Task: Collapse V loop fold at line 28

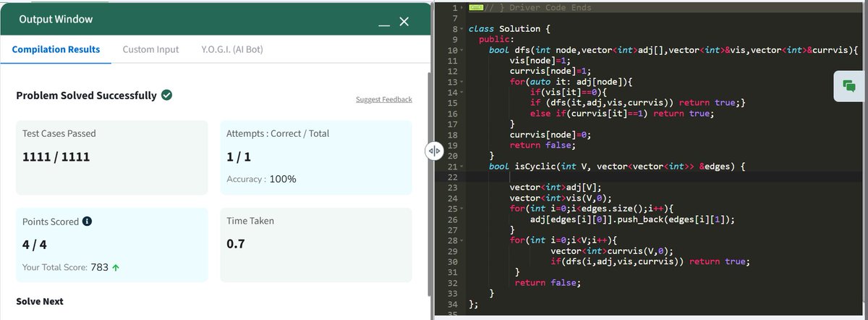Action: (461, 240)
